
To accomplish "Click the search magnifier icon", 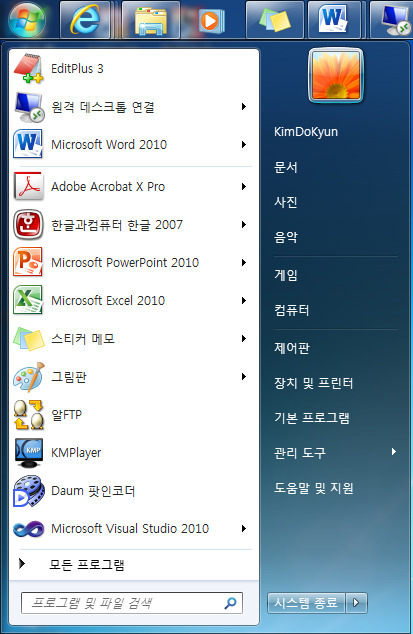I will [230, 603].
